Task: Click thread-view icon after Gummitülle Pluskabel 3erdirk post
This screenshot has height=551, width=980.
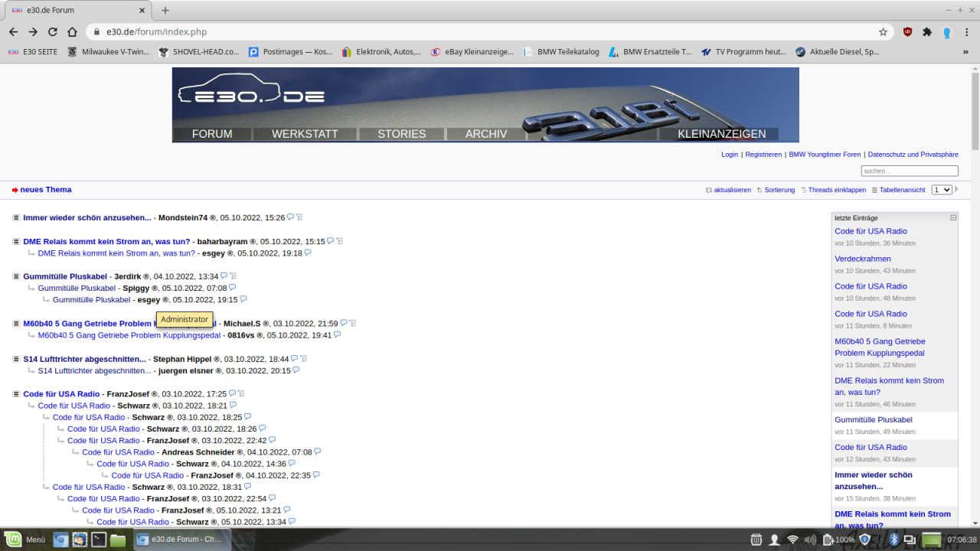Action: 234,276
